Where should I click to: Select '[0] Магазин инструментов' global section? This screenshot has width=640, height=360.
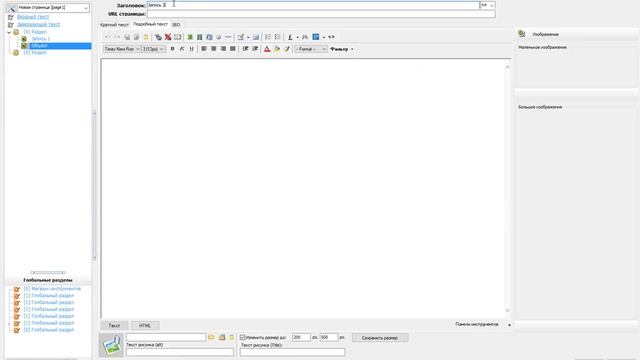pos(52,289)
